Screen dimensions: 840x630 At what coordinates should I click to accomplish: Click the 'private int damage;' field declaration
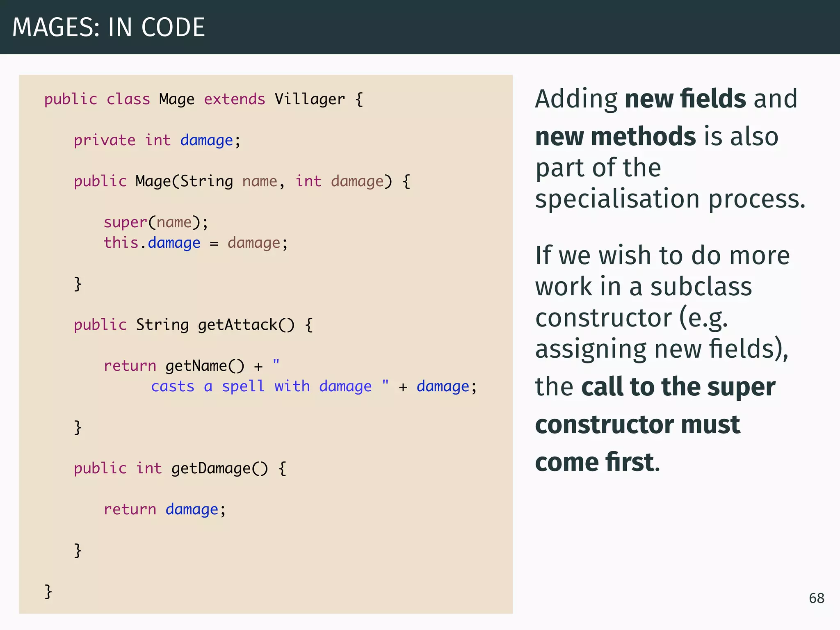coord(157,140)
